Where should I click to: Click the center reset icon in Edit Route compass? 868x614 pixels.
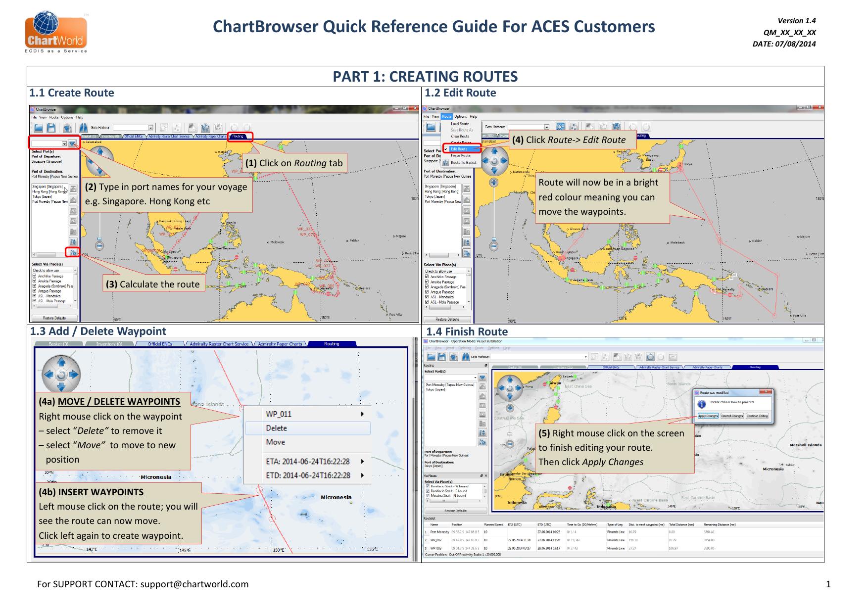click(494, 161)
